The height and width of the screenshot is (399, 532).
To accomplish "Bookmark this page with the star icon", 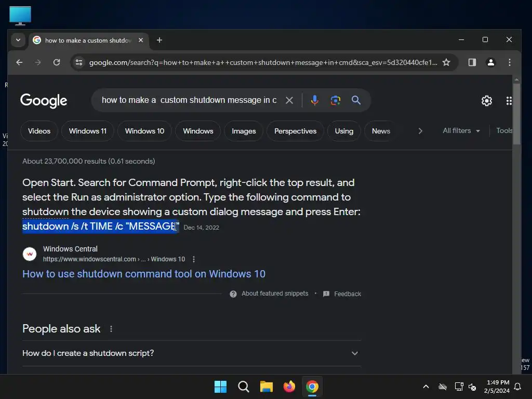I will (x=446, y=62).
